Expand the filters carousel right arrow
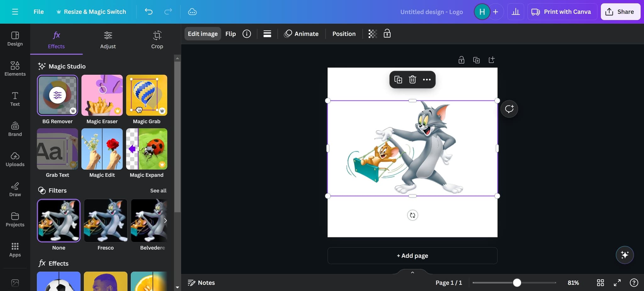644x291 pixels. tap(165, 220)
